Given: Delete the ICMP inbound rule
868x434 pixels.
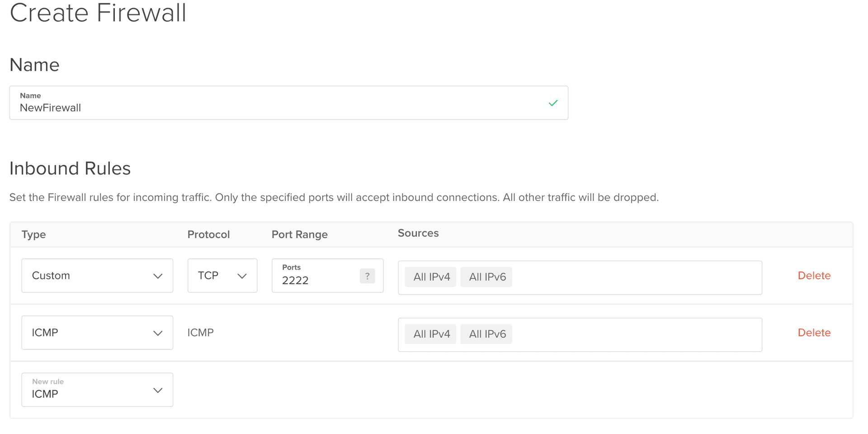Looking at the screenshot, I should pyautogui.click(x=814, y=333).
